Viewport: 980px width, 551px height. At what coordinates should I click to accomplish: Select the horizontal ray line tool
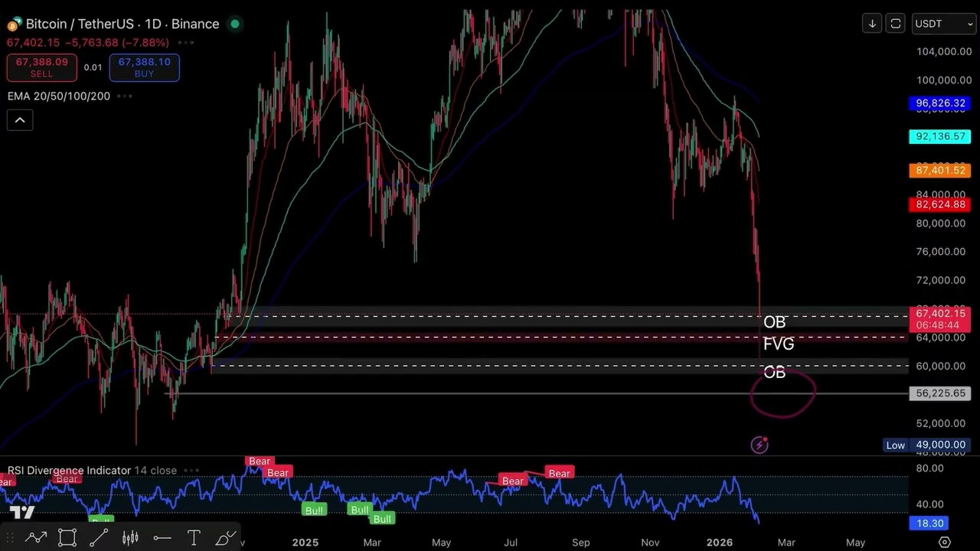[x=162, y=538]
